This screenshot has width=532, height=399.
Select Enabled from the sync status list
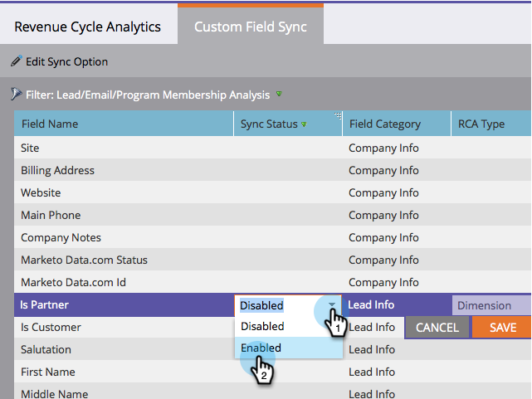[x=261, y=348]
